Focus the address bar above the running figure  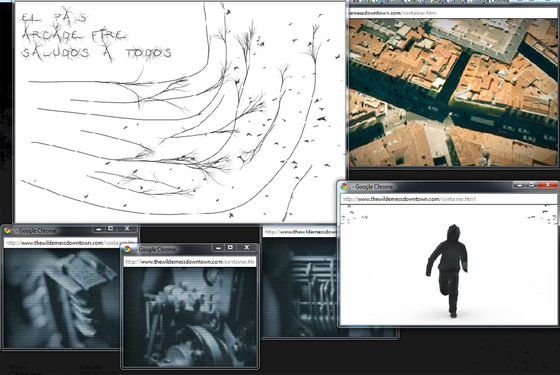449,199
